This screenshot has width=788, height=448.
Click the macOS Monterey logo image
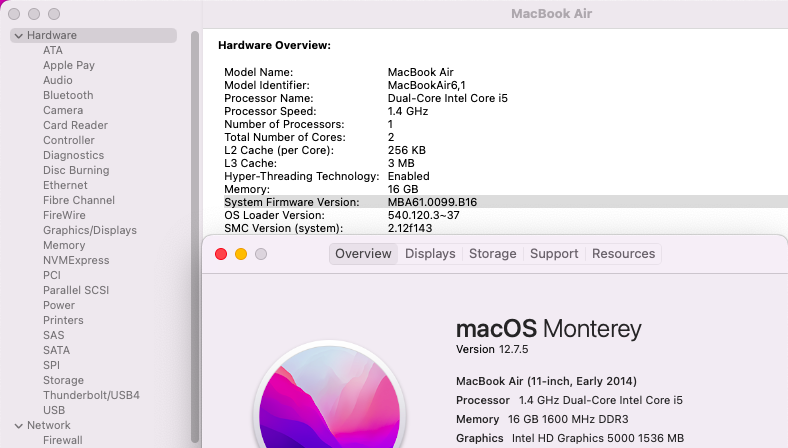coord(330,395)
